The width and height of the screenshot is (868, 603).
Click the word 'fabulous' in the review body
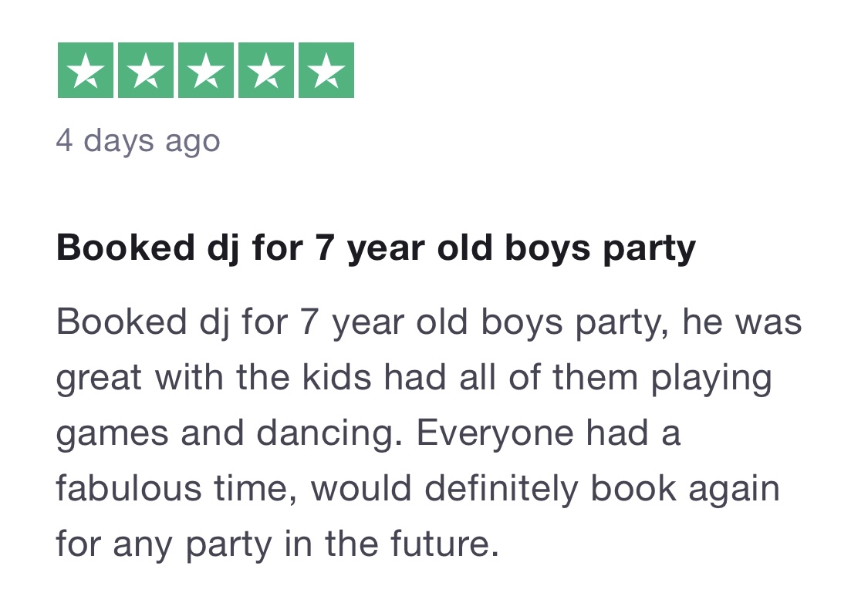[x=129, y=488]
